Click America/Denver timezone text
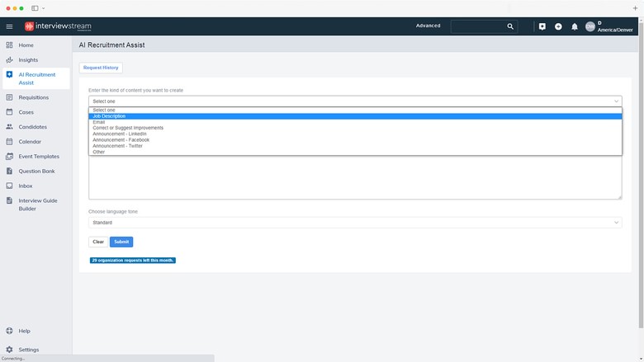644x362 pixels. (x=615, y=30)
